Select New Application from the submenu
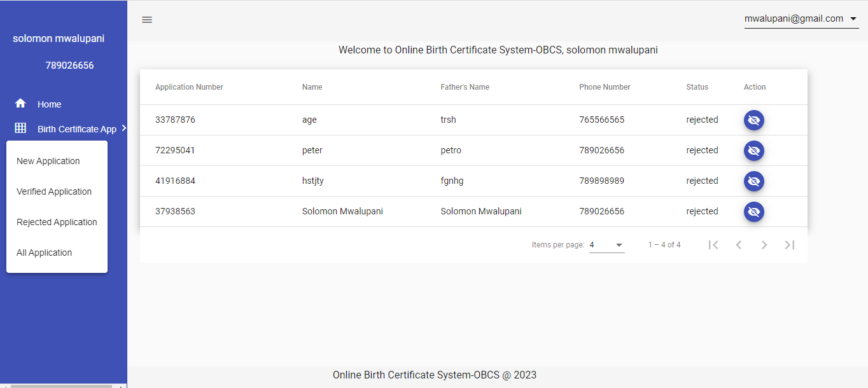The image size is (868, 388). click(x=48, y=161)
